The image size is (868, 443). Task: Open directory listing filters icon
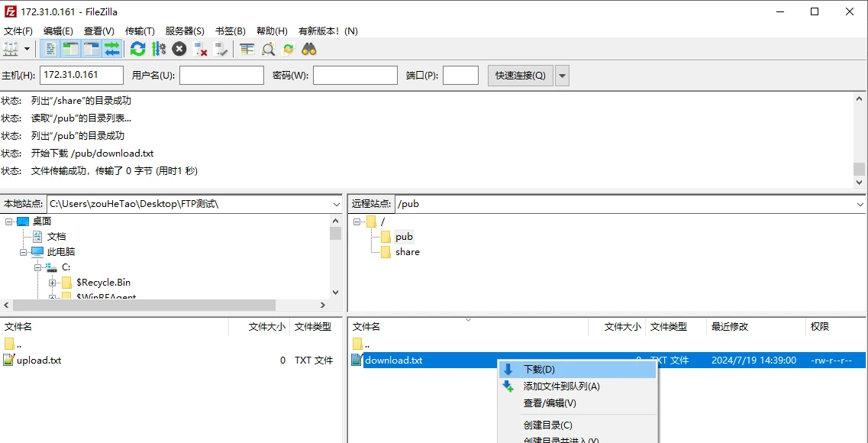tap(247, 50)
